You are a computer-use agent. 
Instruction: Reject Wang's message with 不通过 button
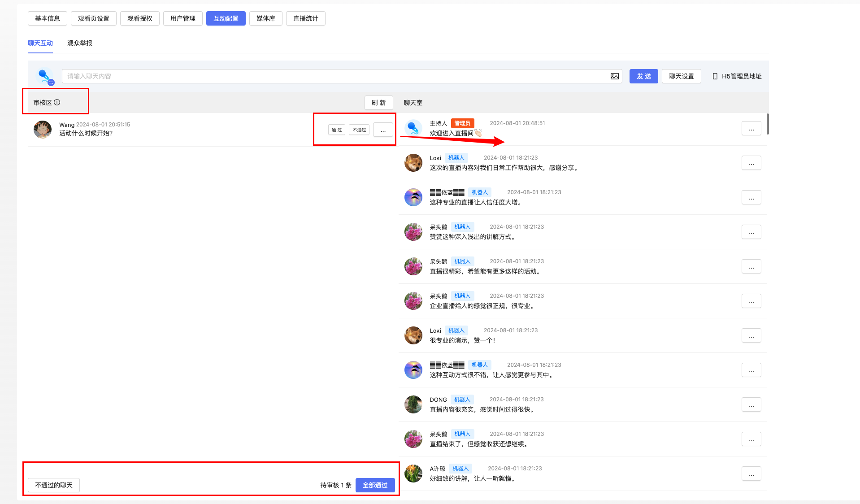(x=359, y=130)
